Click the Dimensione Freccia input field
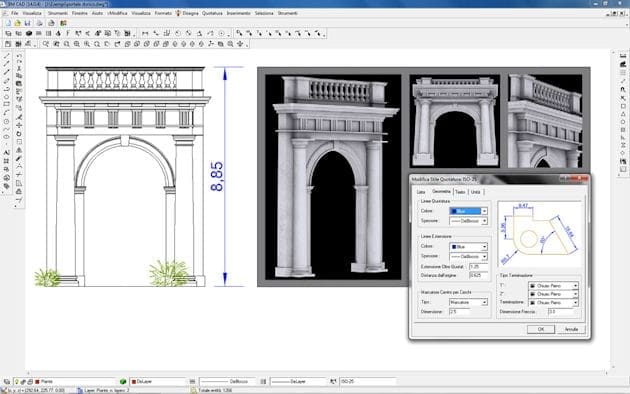The height and width of the screenshot is (394, 630). pos(561,312)
